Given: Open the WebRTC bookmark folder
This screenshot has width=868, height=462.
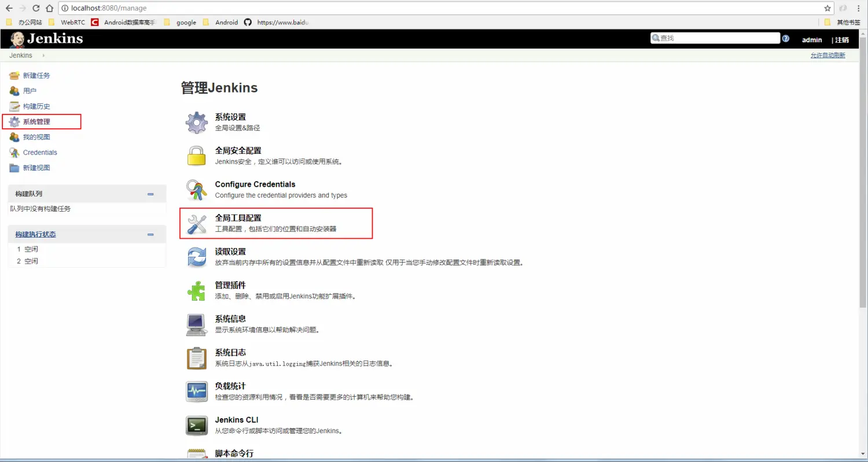Looking at the screenshot, I should (x=67, y=22).
